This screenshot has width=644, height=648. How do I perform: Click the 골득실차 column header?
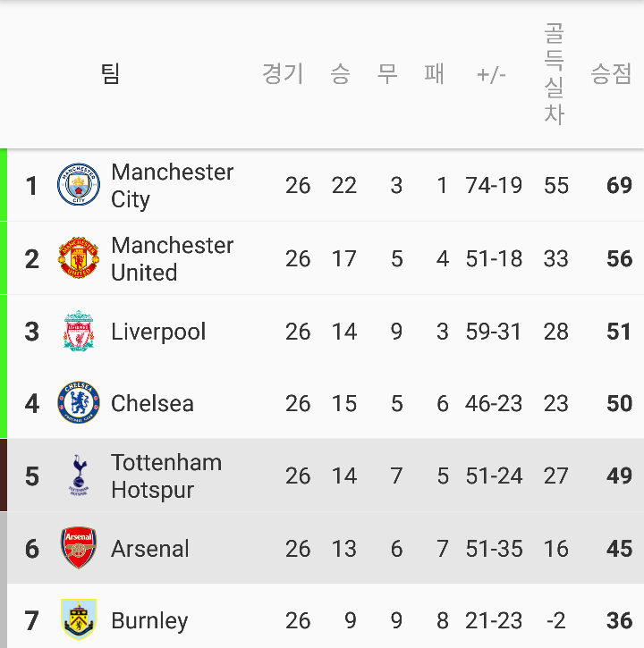tap(554, 73)
